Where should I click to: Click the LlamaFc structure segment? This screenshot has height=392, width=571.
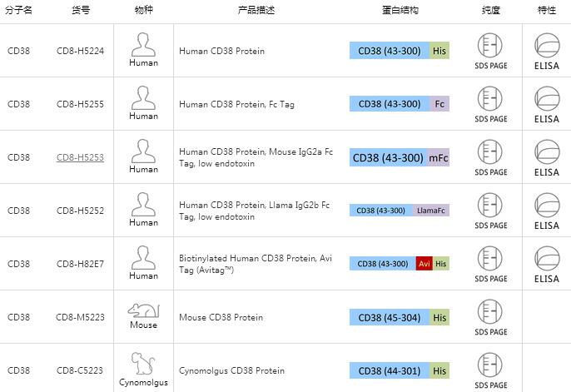(431, 211)
